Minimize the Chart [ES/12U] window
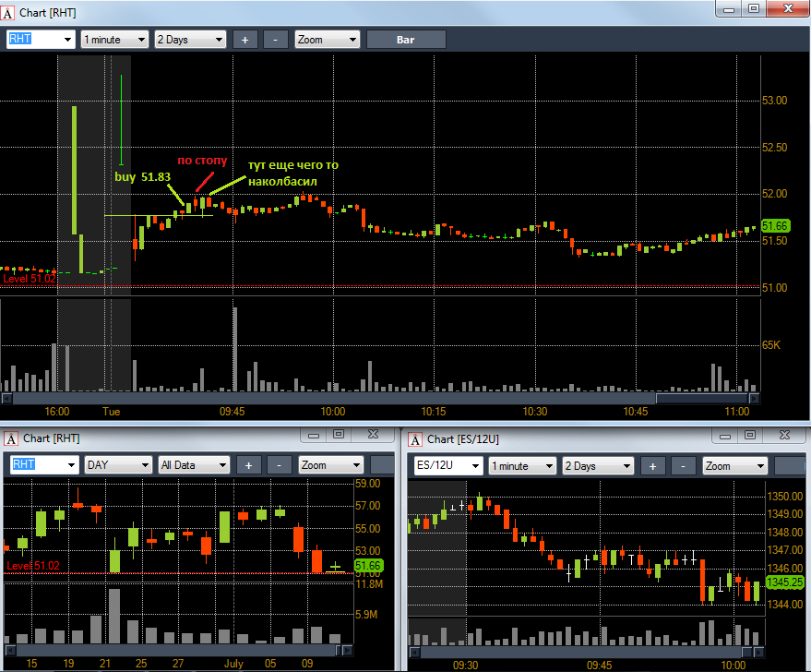 click(724, 436)
